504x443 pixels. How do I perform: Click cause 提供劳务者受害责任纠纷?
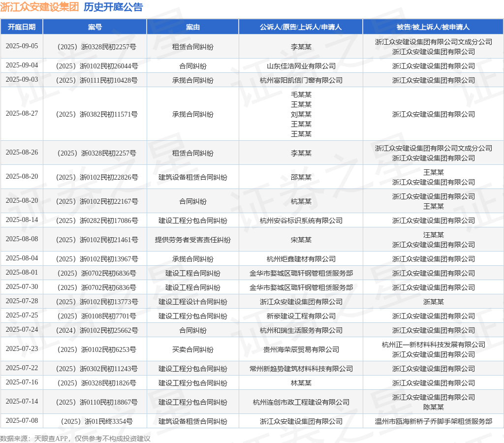192,240
